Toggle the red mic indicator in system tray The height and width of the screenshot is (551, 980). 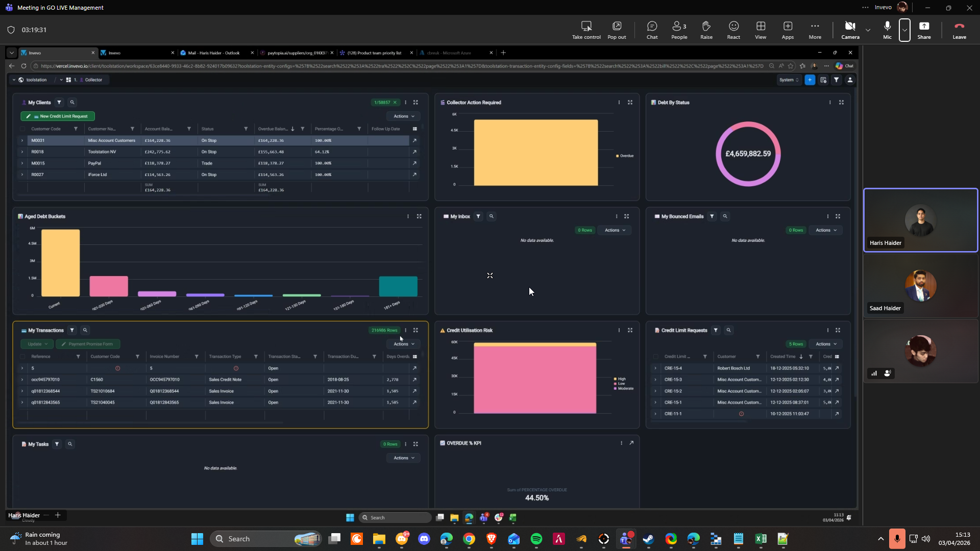pyautogui.click(x=897, y=539)
